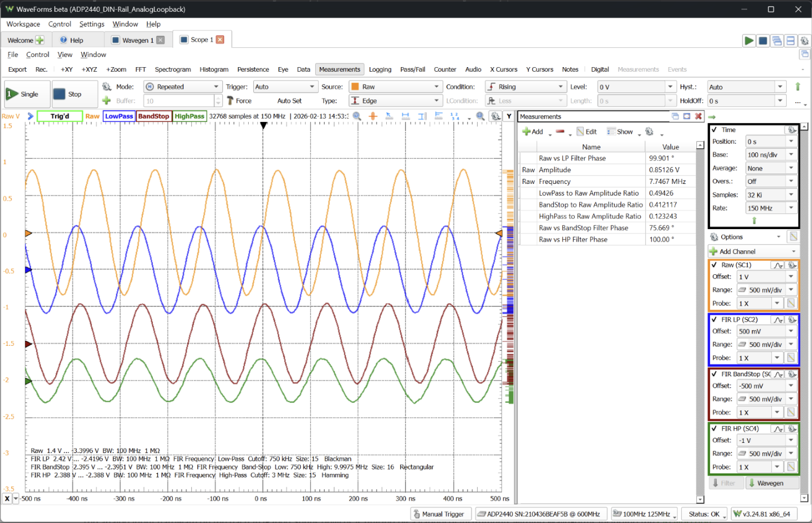Click the green up arrow under Rate
This screenshot has width=812, height=523.
(754, 220)
